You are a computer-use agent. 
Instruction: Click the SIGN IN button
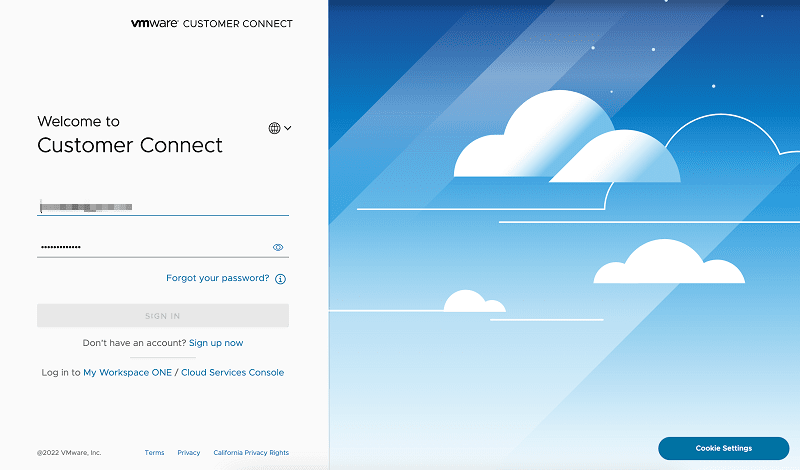(163, 315)
